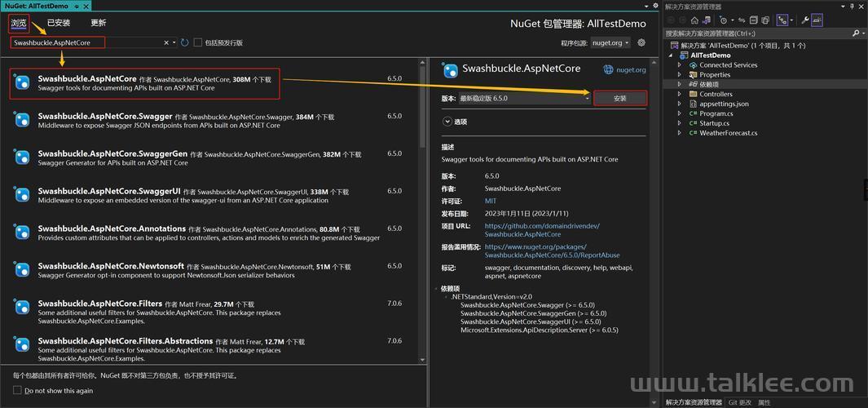Select WeatherForecast.cs in Solution Explorer
Viewport: 868px width, 408px height.
pos(728,133)
